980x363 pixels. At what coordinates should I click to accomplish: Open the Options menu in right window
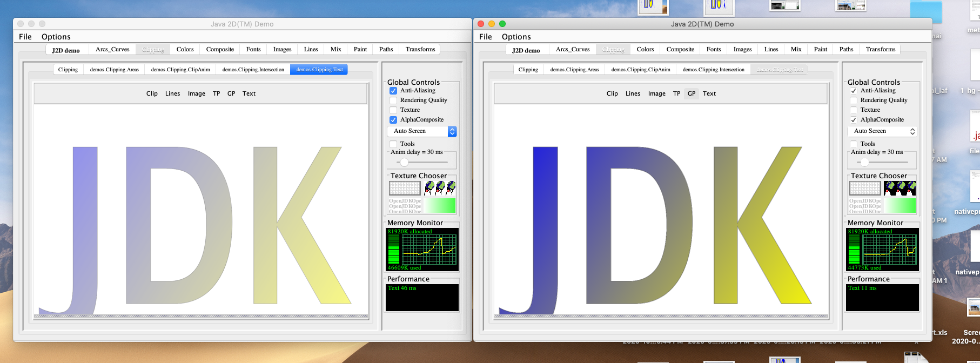point(516,37)
